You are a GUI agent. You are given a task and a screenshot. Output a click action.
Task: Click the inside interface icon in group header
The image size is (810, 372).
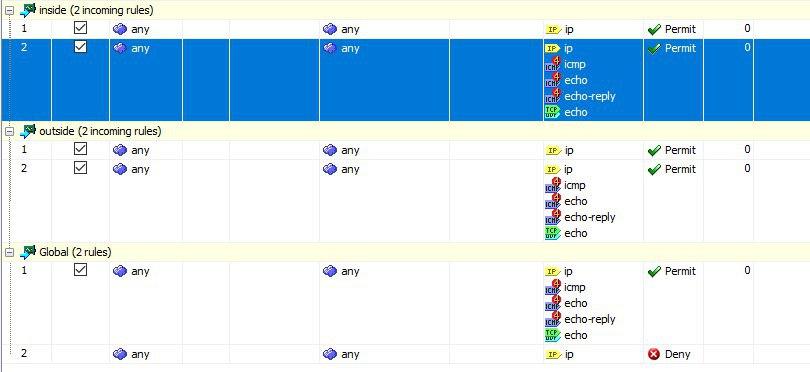tap(28, 10)
